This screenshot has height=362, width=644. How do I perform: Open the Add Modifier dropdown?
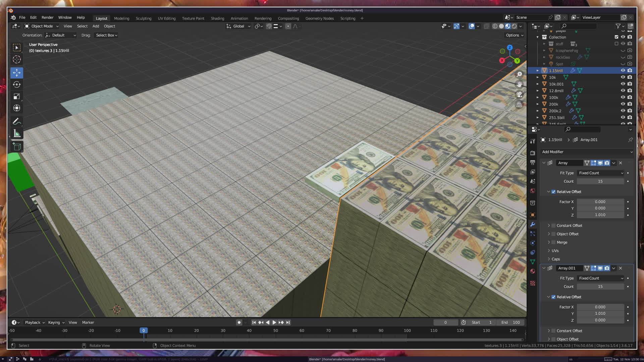(x=587, y=152)
